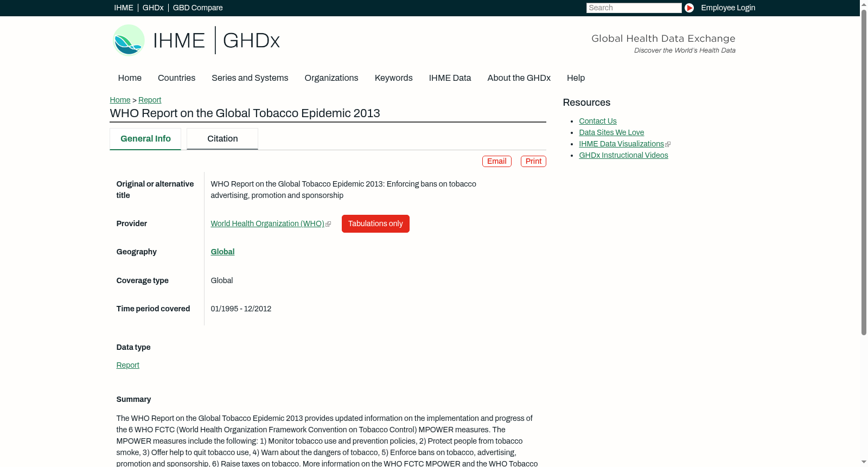Image resolution: width=868 pixels, height=467 pixels.
Task: Open the Report data type link
Action: pyautogui.click(x=127, y=365)
